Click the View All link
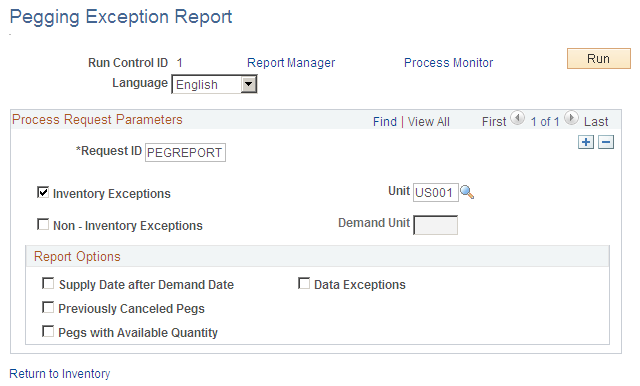Viewport: 640px width, 386px height. pyautogui.click(x=429, y=122)
